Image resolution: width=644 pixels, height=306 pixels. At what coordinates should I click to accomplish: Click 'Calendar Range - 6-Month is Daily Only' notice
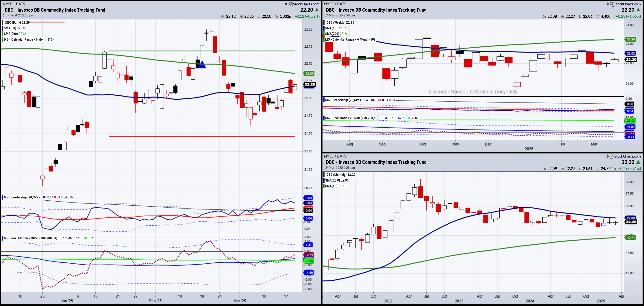pyautogui.click(x=473, y=92)
